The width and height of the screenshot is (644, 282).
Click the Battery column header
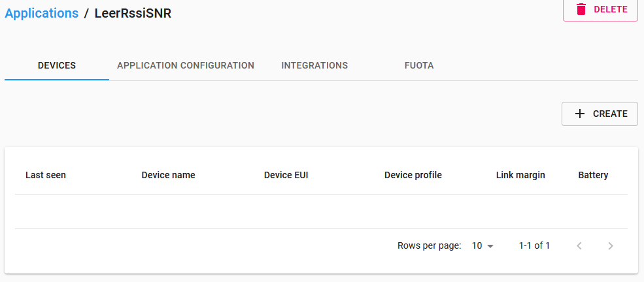pyautogui.click(x=593, y=175)
